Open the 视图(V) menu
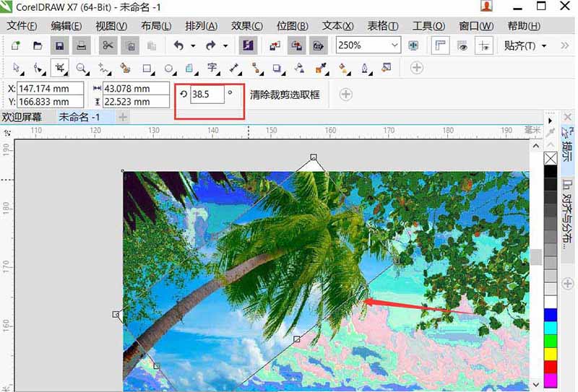578x392 pixels. [x=111, y=26]
